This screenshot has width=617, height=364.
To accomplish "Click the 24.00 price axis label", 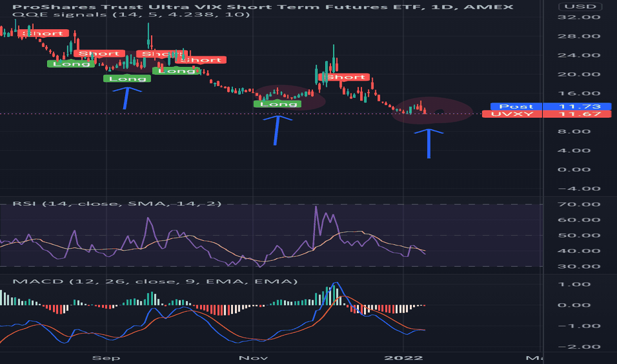I will click(x=579, y=55).
